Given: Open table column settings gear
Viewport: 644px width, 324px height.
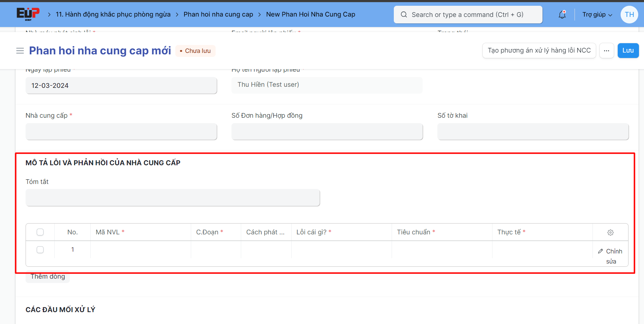Looking at the screenshot, I should point(610,233).
